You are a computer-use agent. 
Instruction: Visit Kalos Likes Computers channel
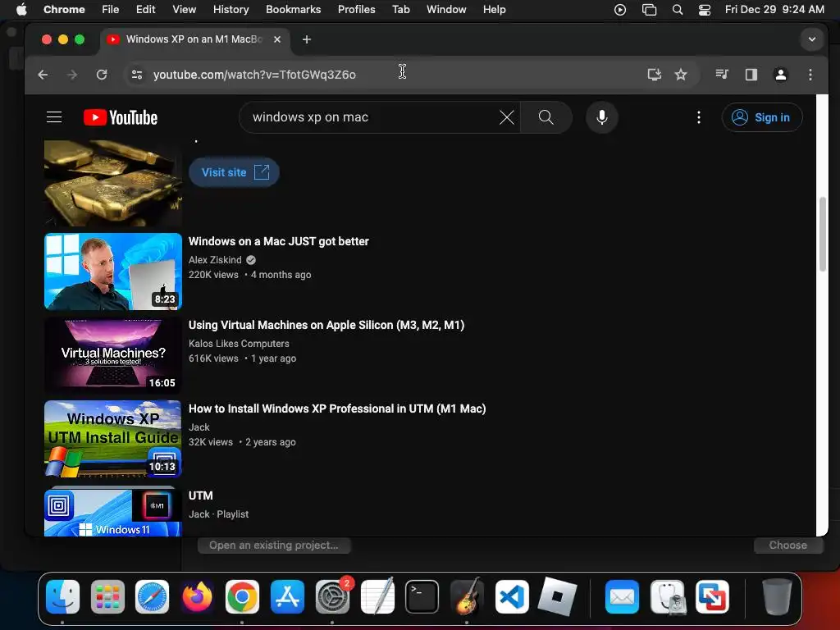click(239, 344)
